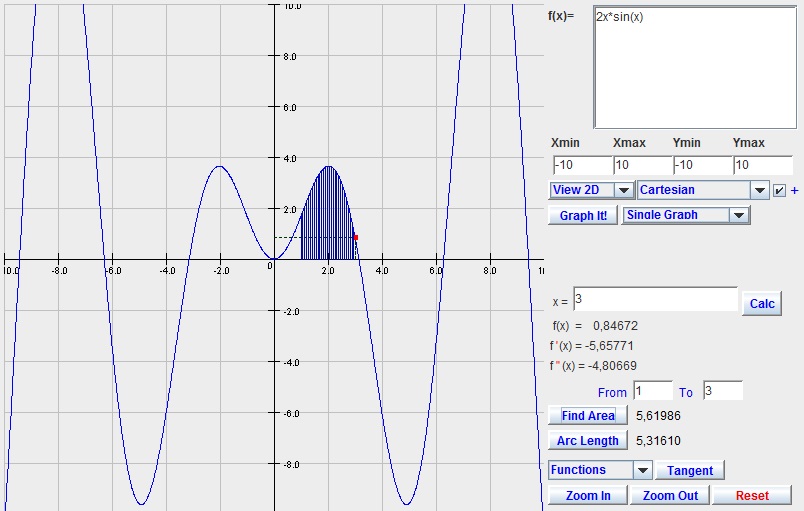Focus the Xmin input field

(580, 165)
